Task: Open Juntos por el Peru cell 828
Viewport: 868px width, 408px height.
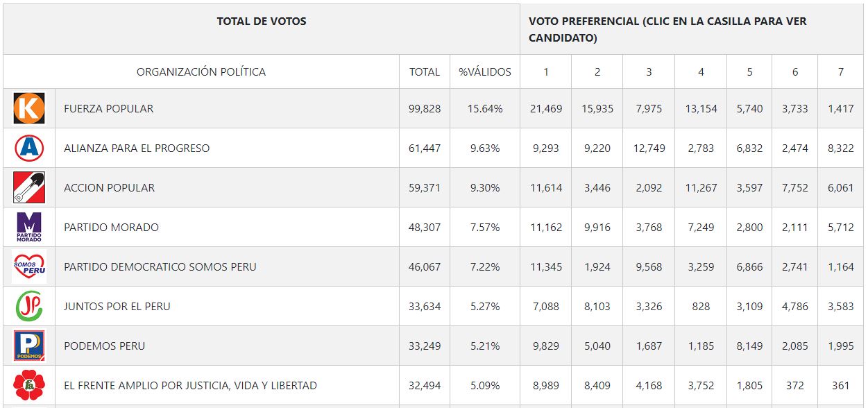Action: point(701,306)
